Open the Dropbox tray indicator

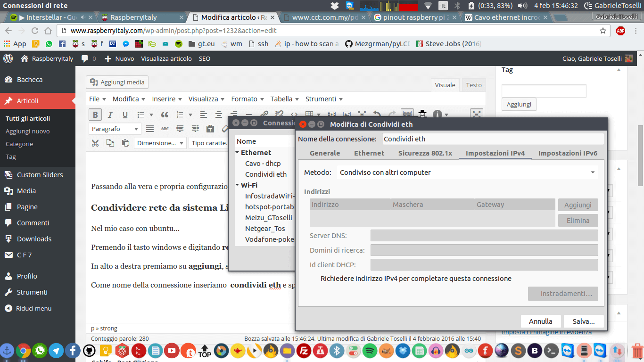[x=334, y=6]
